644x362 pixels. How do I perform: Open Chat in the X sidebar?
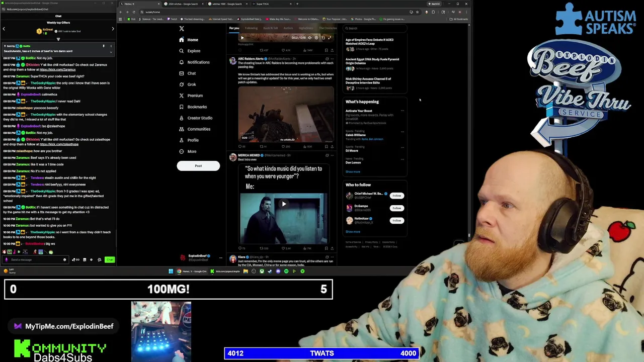187,73
